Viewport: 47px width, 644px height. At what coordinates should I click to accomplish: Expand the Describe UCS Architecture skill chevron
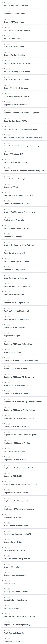click(x=2, y=11)
